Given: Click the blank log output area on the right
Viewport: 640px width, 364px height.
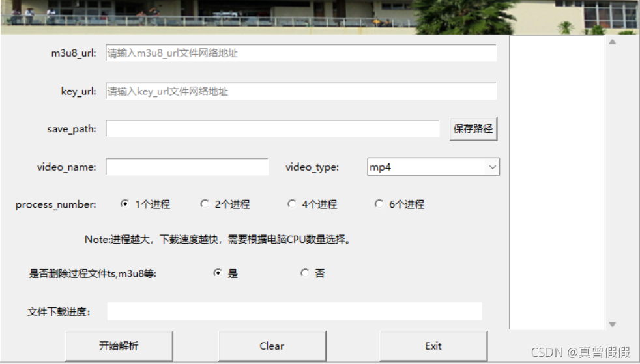Looking at the screenshot, I should (557, 182).
